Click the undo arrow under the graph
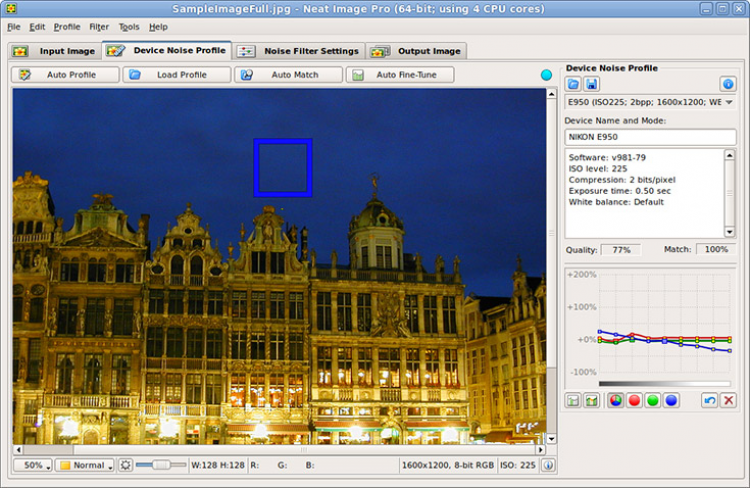 (710, 400)
